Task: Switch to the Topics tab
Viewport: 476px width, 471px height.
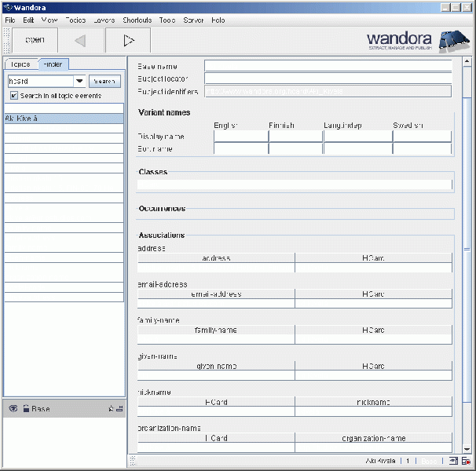Action: 19,64
